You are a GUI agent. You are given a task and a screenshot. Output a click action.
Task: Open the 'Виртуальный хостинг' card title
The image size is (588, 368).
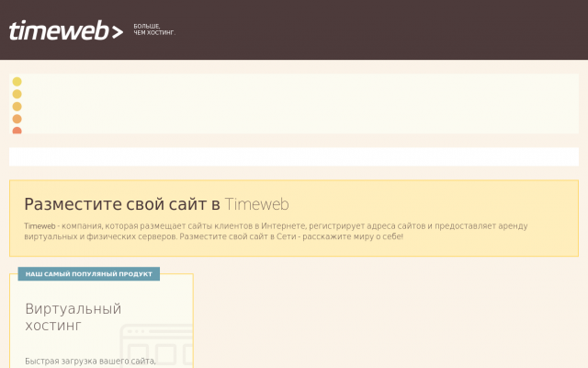[x=73, y=316]
